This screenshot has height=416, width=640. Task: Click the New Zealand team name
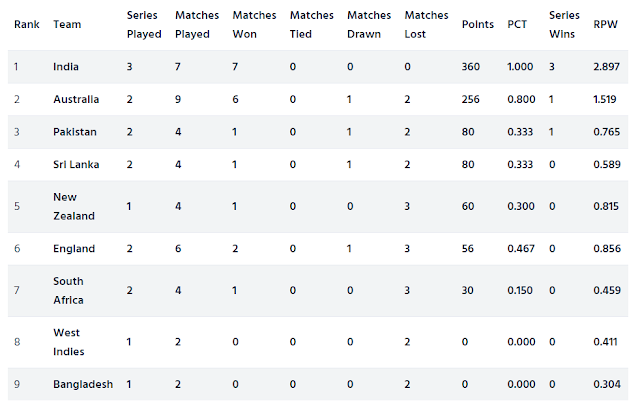[x=74, y=206]
